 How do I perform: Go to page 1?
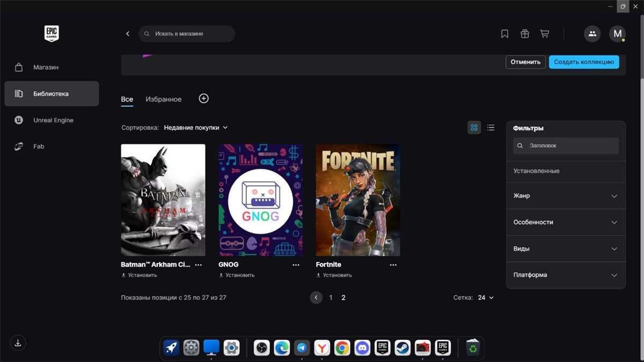[x=331, y=298]
